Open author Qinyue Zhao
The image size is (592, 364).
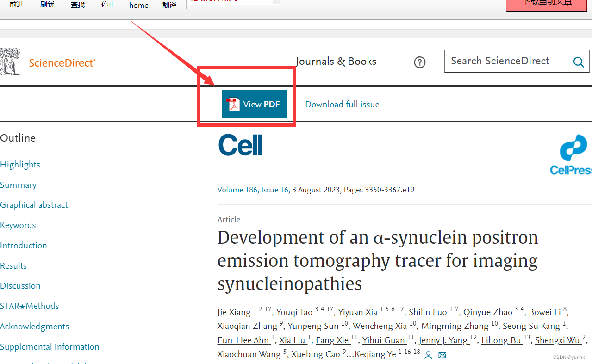(x=488, y=312)
